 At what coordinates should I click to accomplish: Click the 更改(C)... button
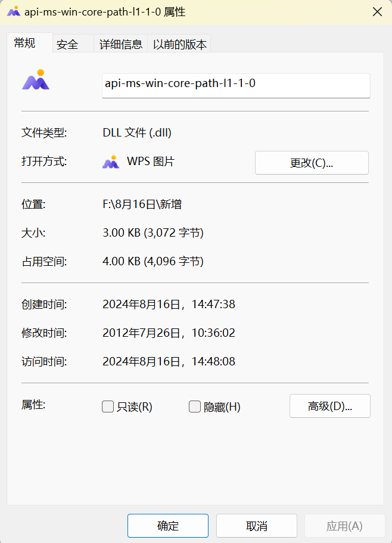[312, 163]
